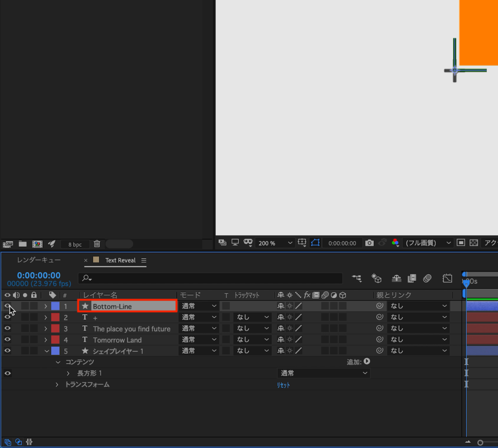Click the trash icon in project panel

(97, 244)
